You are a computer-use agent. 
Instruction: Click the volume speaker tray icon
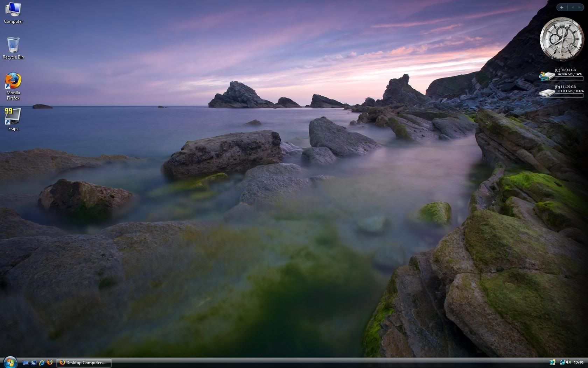click(568, 363)
